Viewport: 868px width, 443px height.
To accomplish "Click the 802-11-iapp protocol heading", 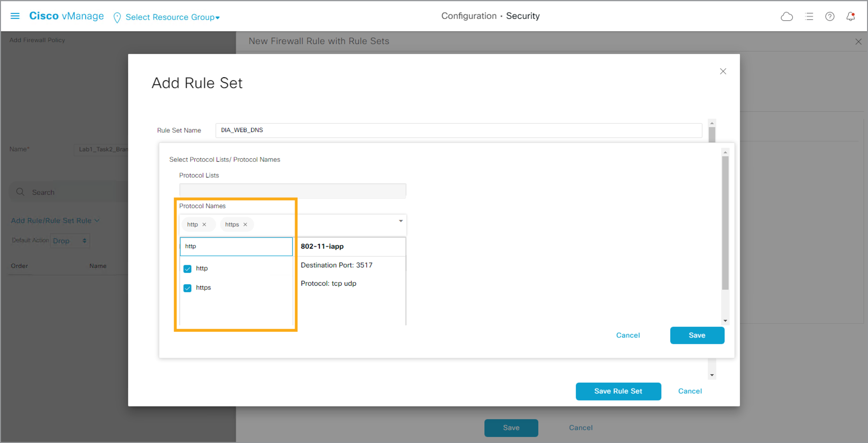I will click(x=322, y=246).
